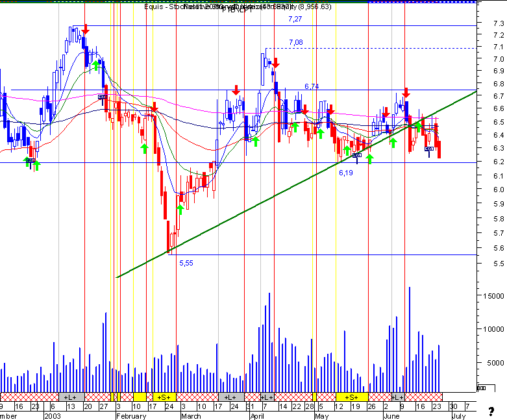The height and width of the screenshot is (420, 507).
Task: Click the February month label
Action: coord(131,416)
